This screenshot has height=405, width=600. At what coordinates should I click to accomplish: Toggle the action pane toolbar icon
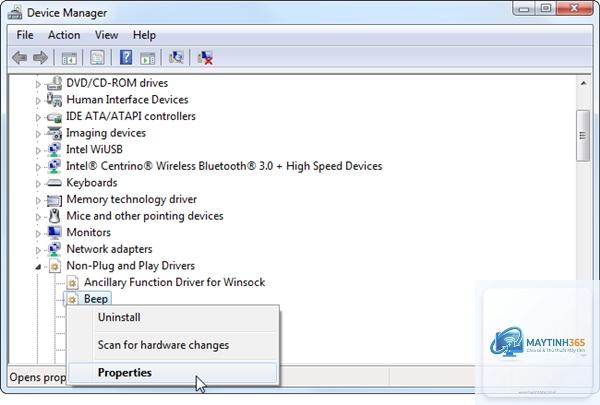147,58
